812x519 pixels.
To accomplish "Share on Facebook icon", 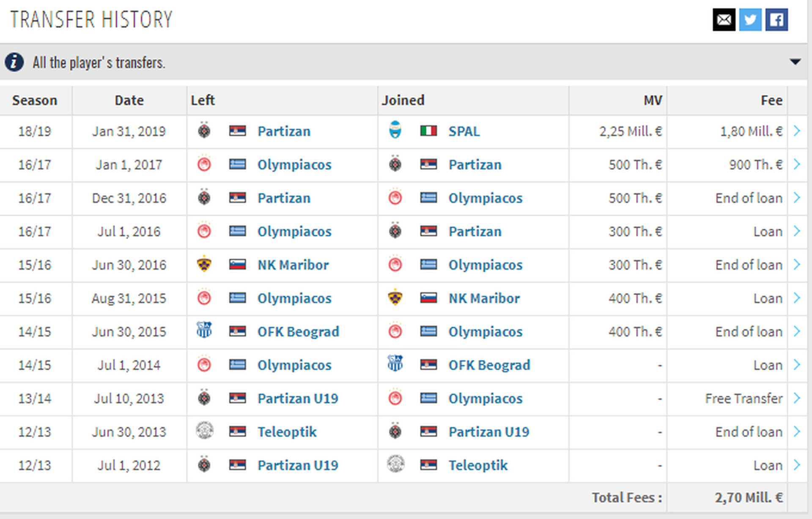I will click(x=776, y=20).
